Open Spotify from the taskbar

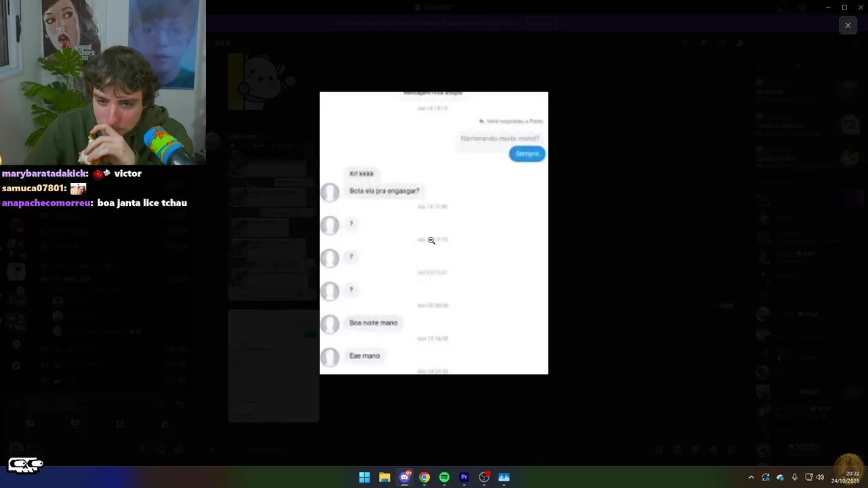[444, 477]
